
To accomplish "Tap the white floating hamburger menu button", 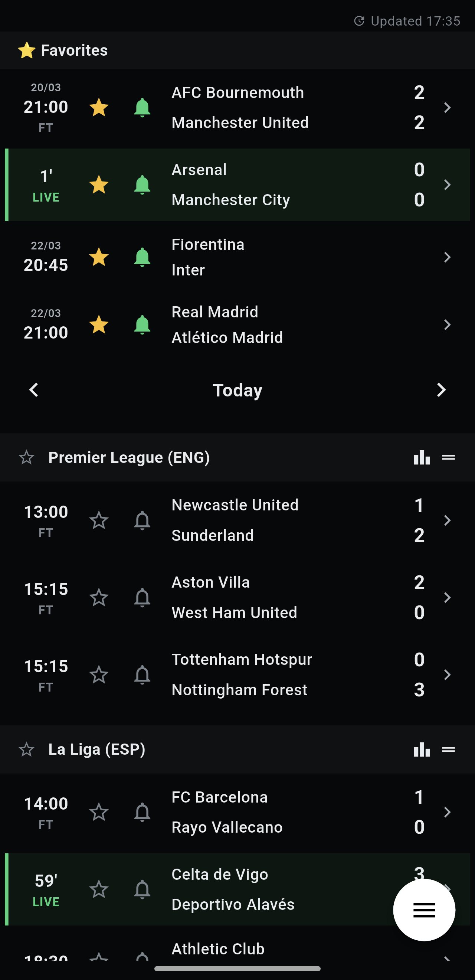I will click(424, 909).
